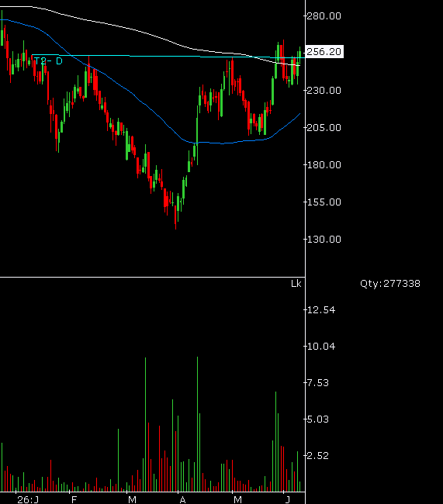Click the A month marker on time axis
This screenshot has height=504, width=443.
(182, 499)
